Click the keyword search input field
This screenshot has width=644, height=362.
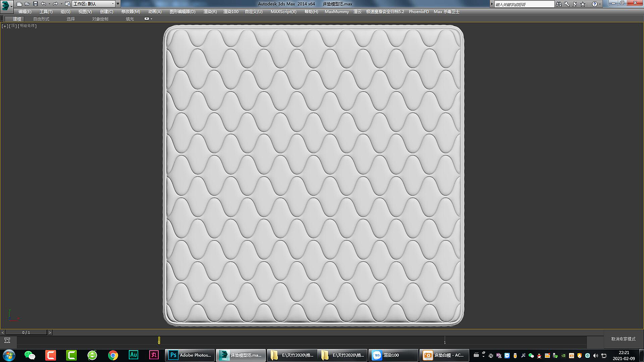point(523,4)
